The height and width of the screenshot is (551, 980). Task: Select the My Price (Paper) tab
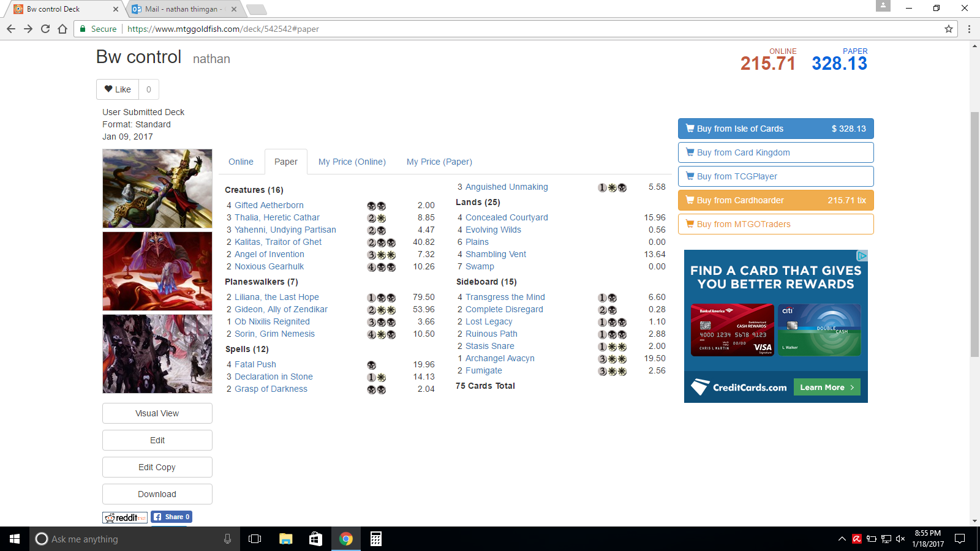[439, 162]
